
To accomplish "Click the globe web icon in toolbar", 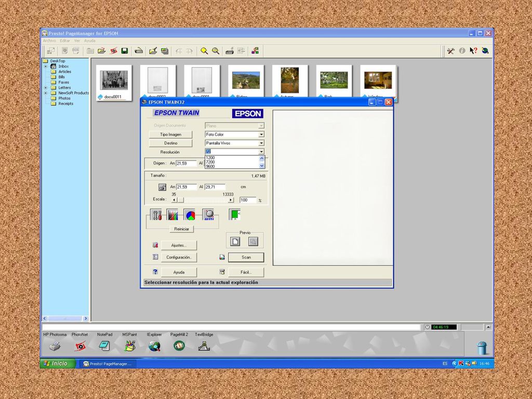I will (485, 51).
